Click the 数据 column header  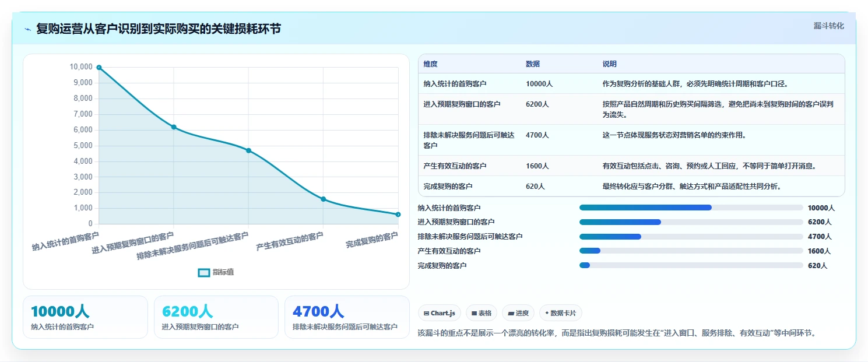(533, 64)
